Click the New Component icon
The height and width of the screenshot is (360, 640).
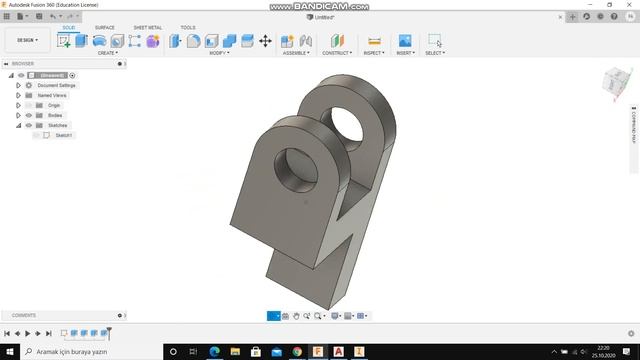[x=287, y=41]
